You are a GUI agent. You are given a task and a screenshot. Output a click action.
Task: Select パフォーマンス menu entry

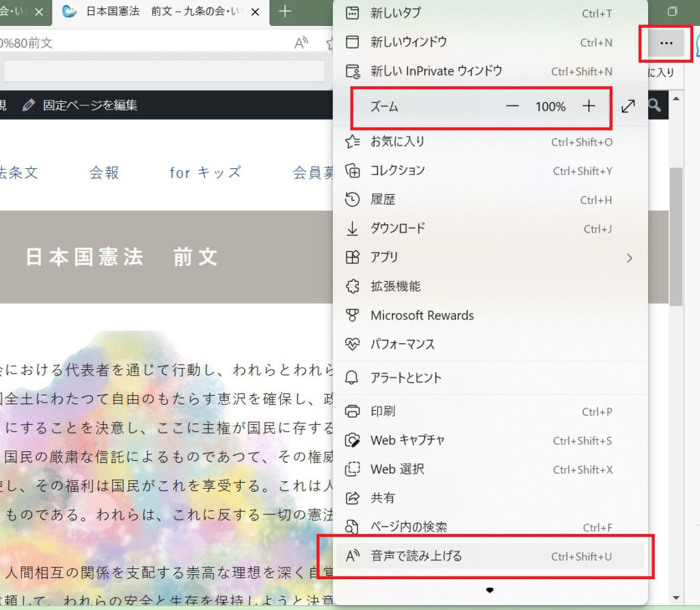coord(489,344)
